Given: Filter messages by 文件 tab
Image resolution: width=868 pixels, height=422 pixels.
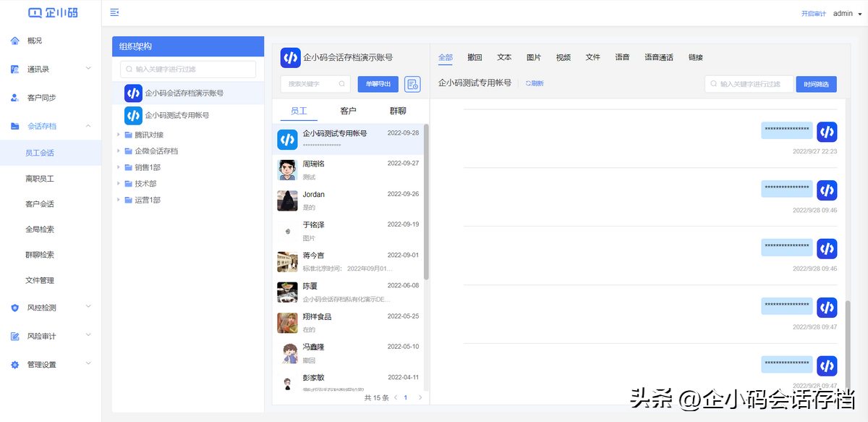Looking at the screenshot, I should [x=593, y=57].
